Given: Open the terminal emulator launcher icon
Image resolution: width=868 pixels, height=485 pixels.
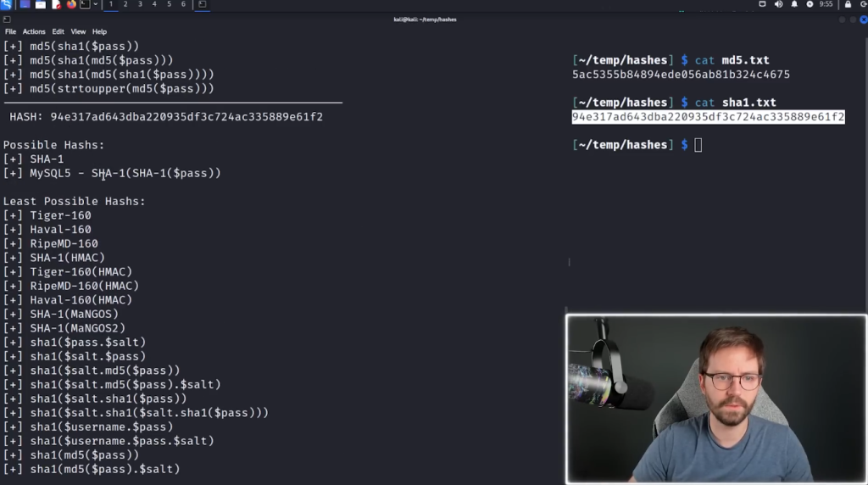Looking at the screenshot, I should pos(85,4).
